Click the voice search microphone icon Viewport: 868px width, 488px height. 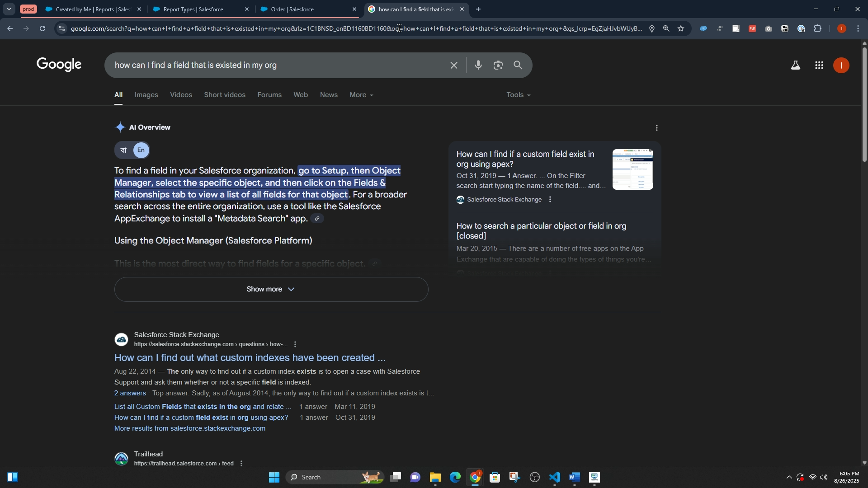(x=478, y=66)
